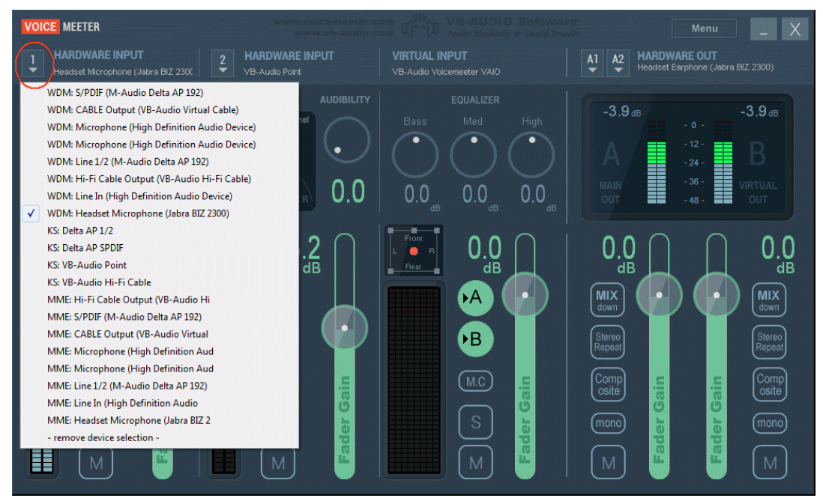Toggle Stereo Repeat on bus B
This screenshot has height=504, width=823.
coord(769,342)
